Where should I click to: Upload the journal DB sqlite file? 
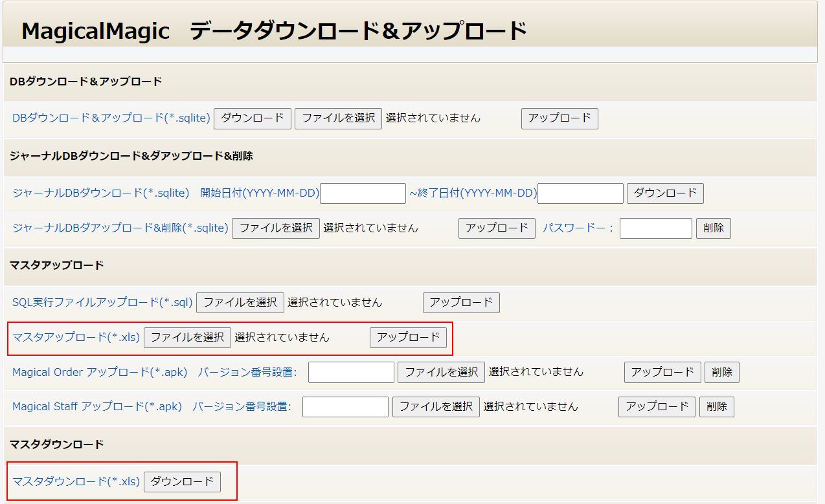click(x=497, y=228)
